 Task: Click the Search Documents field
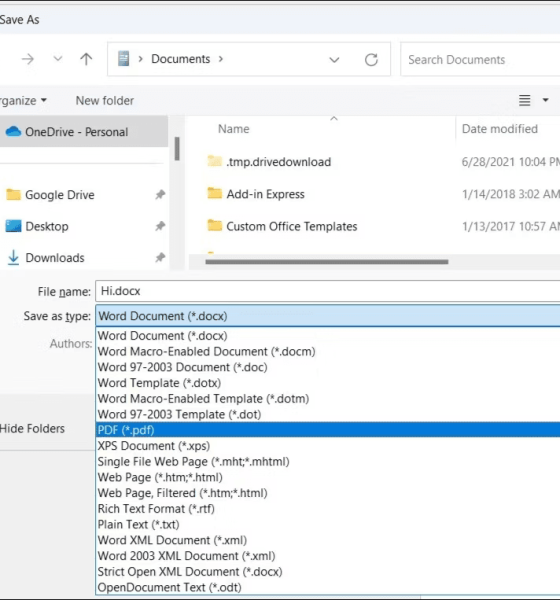point(480,60)
